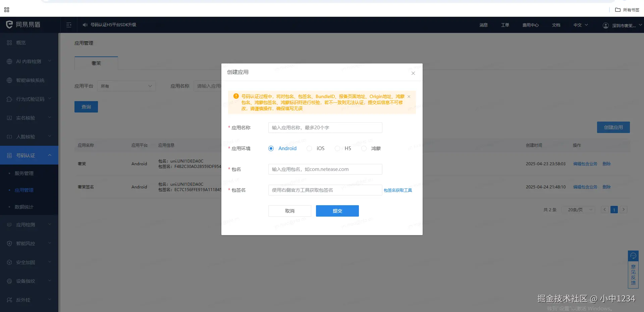This screenshot has height=312, width=644.
Task: Open 工单 in the top navigation
Action: (x=505, y=25)
